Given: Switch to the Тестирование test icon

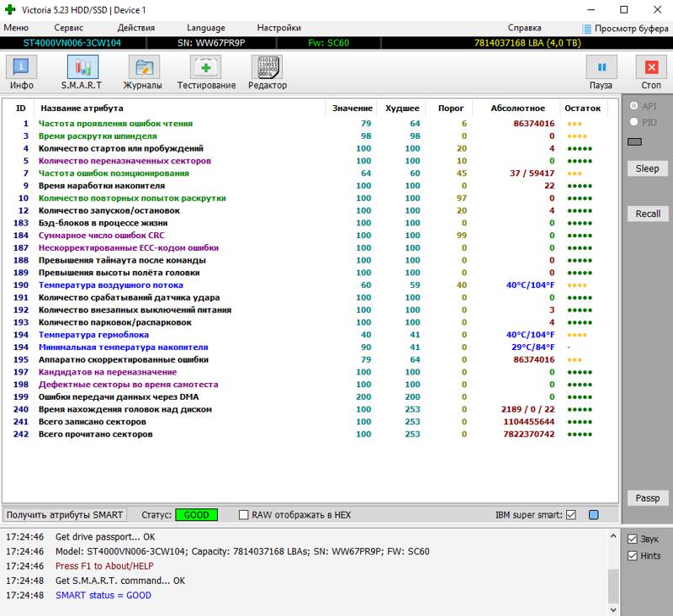Looking at the screenshot, I should (206, 68).
